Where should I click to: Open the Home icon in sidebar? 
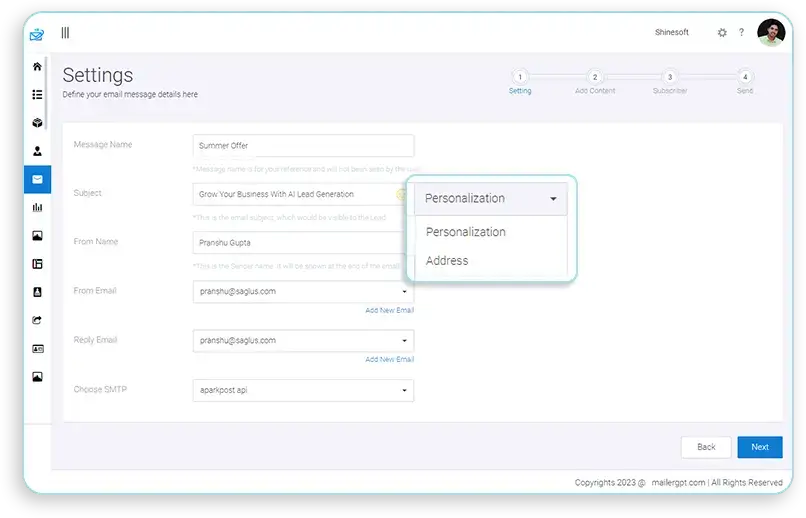click(x=37, y=66)
